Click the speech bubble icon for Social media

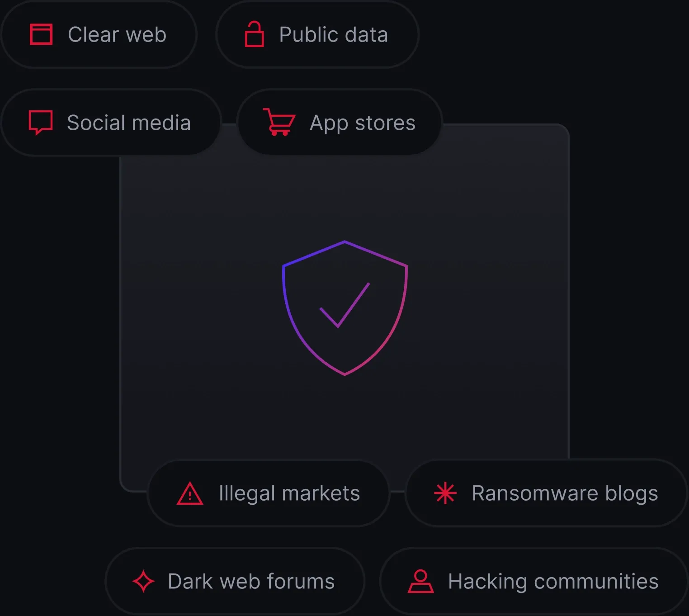click(41, 122)
